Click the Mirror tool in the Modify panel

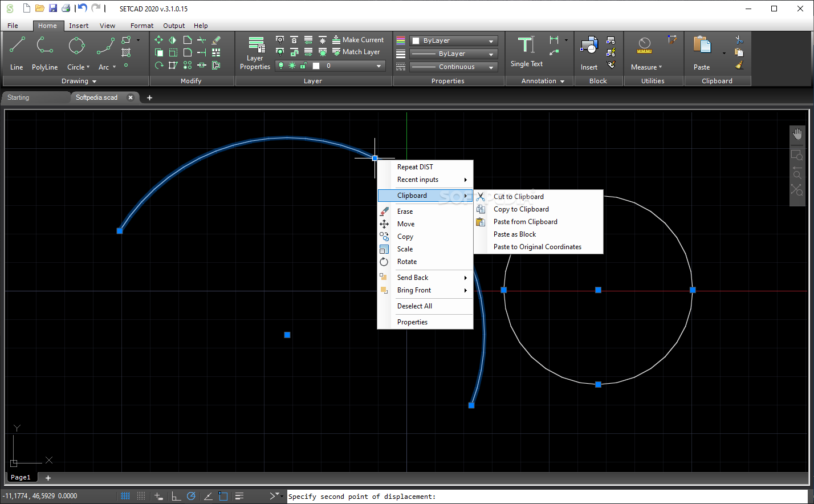click(x=173, y=40)
